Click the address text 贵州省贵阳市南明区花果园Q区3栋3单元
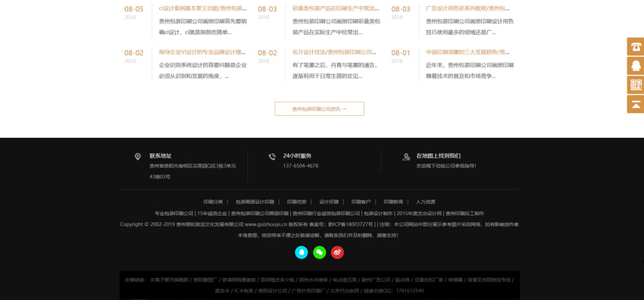This screenshot has width=644, height=300. (192, 166)
